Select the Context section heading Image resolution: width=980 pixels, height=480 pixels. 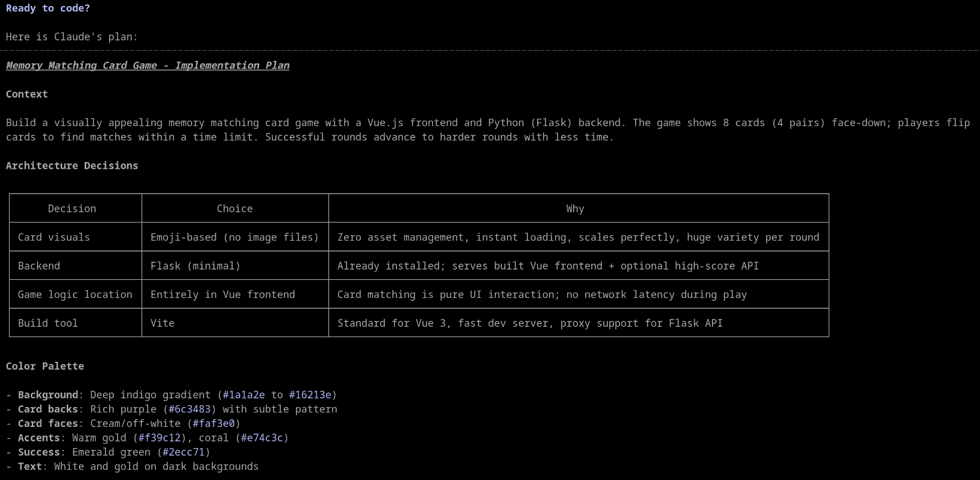click(x=27, y=94)
